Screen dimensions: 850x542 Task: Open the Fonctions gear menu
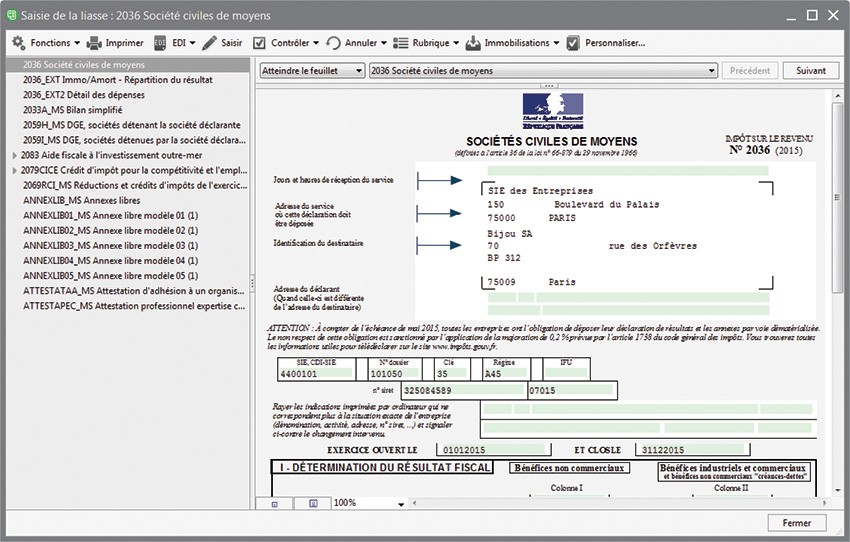(18, 43)
